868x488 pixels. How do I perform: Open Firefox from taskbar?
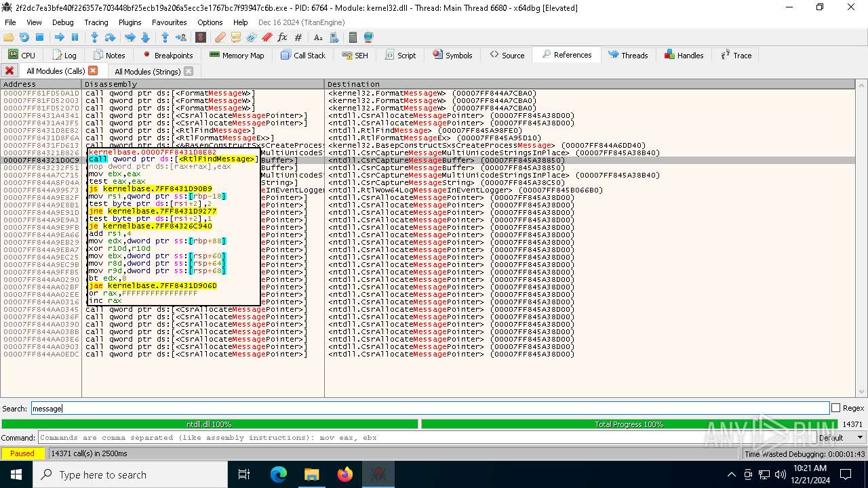345,474
